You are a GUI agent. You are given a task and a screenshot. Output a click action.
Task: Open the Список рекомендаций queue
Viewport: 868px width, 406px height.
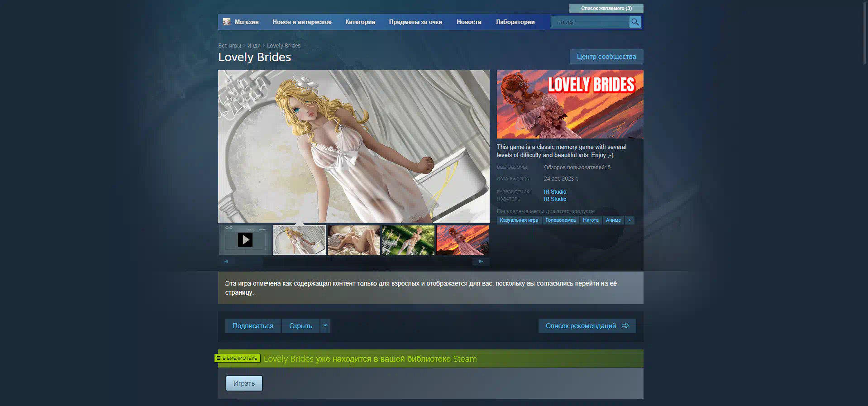[x=587, y=326]
